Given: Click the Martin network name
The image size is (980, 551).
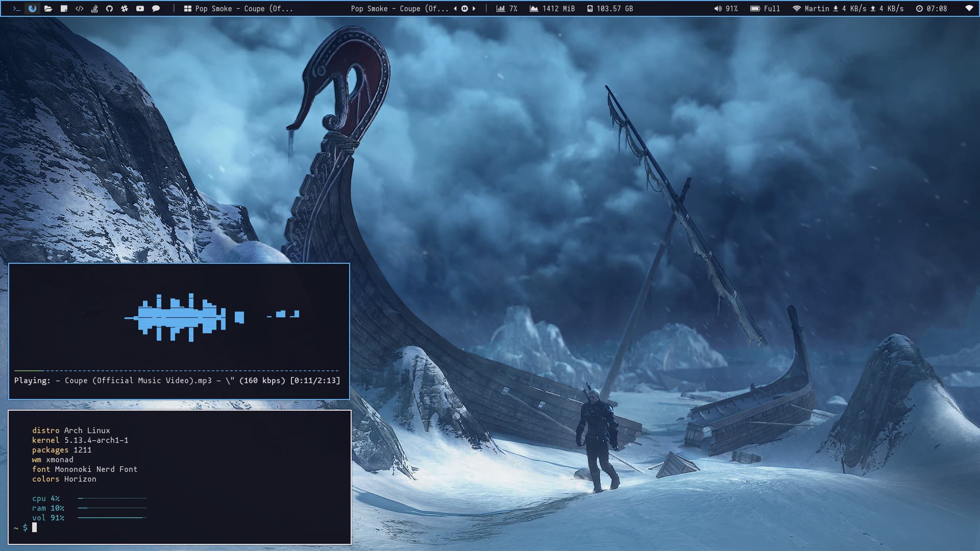Looking at the screenshot, I should click(817, 9).
